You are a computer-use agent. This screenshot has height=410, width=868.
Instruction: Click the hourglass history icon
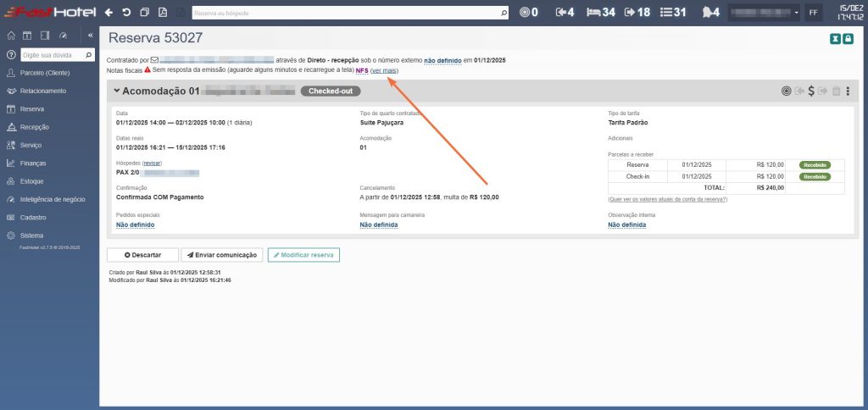point(836,39)
